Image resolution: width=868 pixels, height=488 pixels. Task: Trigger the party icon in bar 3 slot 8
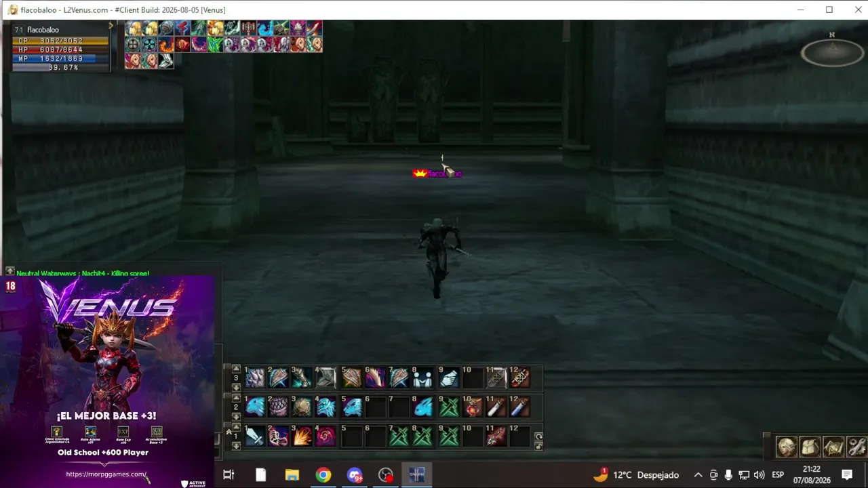(x=423, y=378)
